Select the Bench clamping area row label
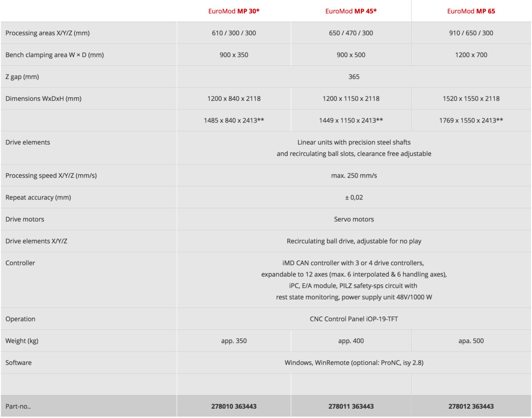The width and height of the screenshot is (532, 418). point(55,55)
